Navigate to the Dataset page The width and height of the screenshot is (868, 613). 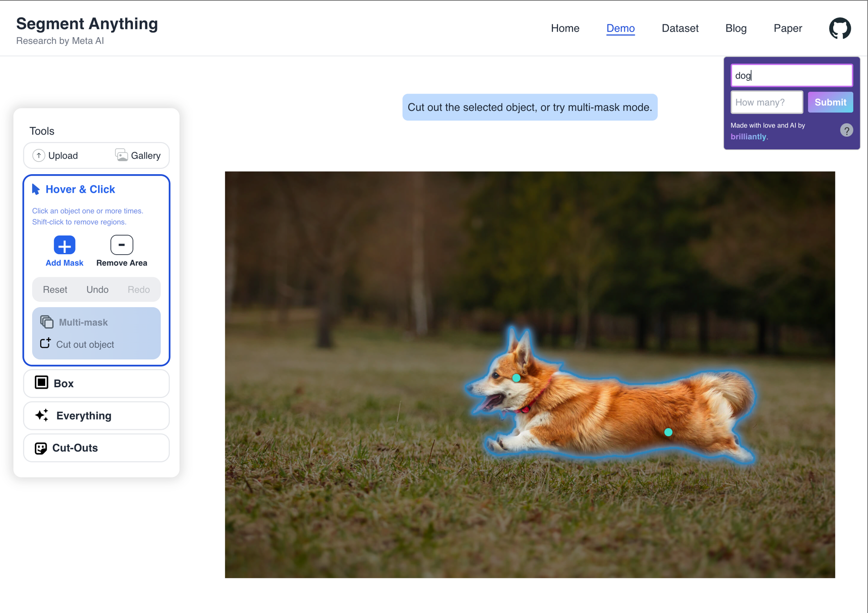pos(680,28)
